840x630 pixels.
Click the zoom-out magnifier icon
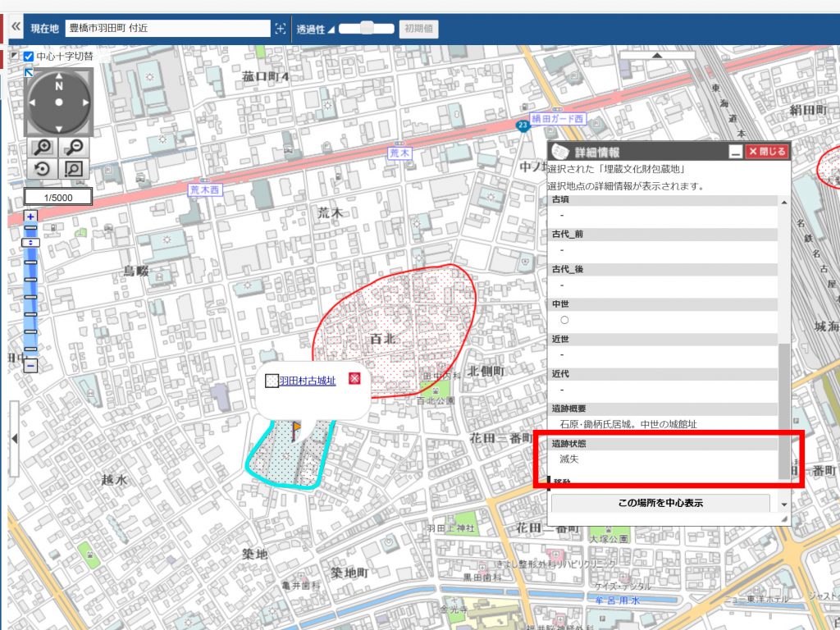pyautogui.click(x=74, y=148)
